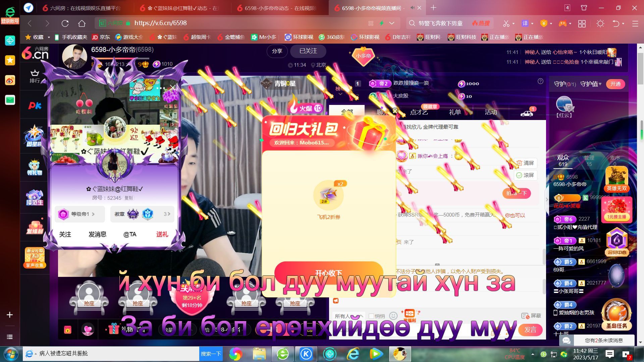The height and width of the screenshot is (362, 644).
Task: Open the 模范生 sidebar icon
Action: pyautogui.click(x=35, y=198)
